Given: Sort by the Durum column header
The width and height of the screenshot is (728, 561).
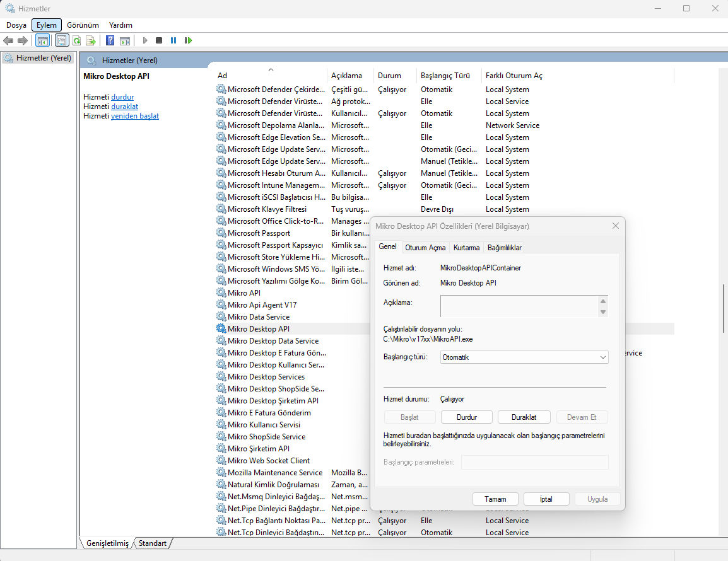Looking at the screenshot, I should pyautogui.click(x=396, y=76).
